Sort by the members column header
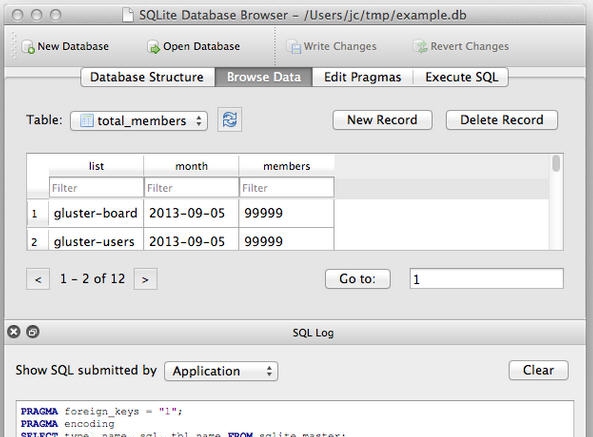This screenshot has height=437, width=593. pos(287,166)
